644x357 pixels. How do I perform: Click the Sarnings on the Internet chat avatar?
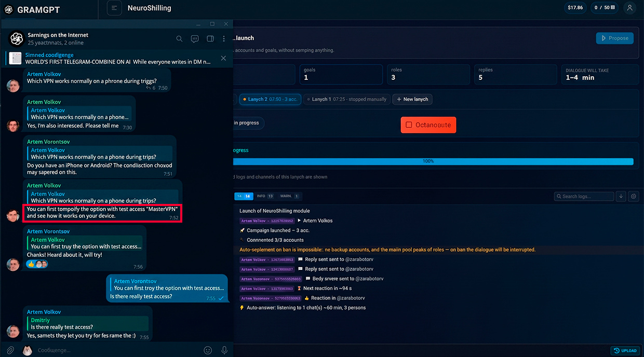(17, 38)
